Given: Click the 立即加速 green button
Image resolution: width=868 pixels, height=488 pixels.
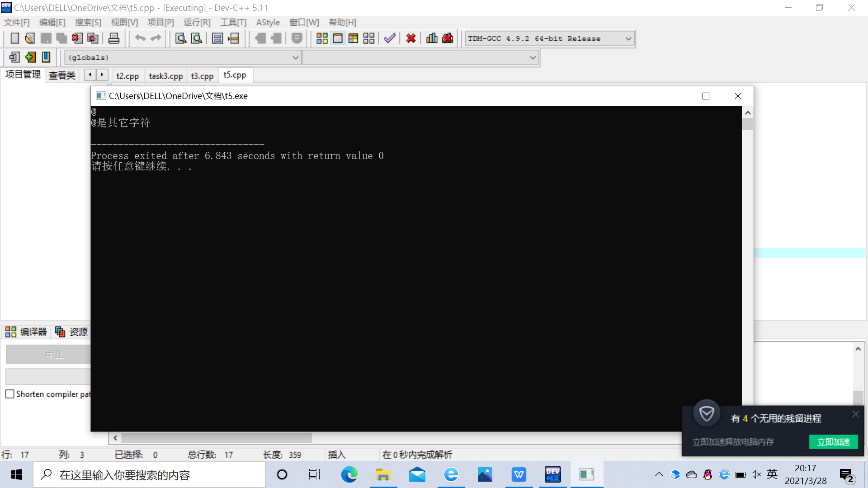Looking at the screenshot, I should click(833, 441).
